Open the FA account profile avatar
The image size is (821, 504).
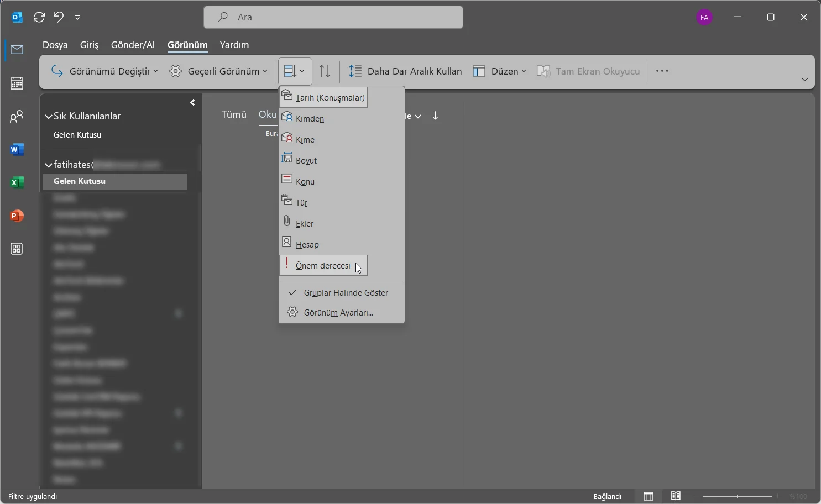coord(704,18)
